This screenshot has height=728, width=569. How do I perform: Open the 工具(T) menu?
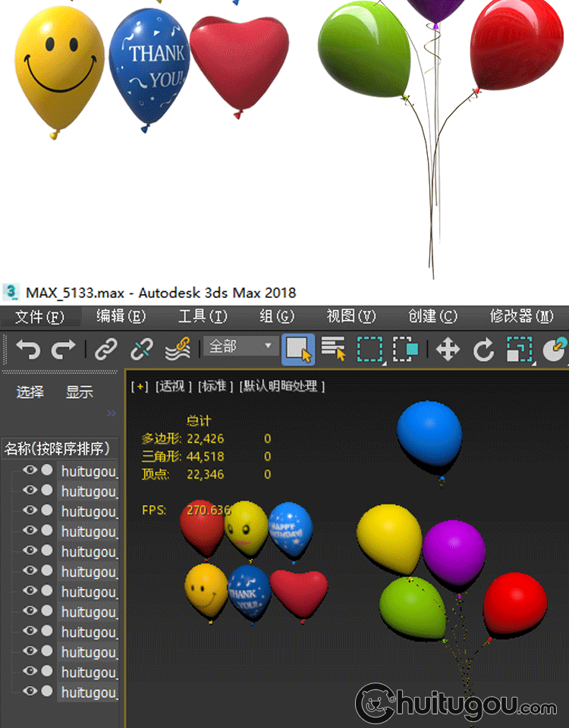coord(203,317)
